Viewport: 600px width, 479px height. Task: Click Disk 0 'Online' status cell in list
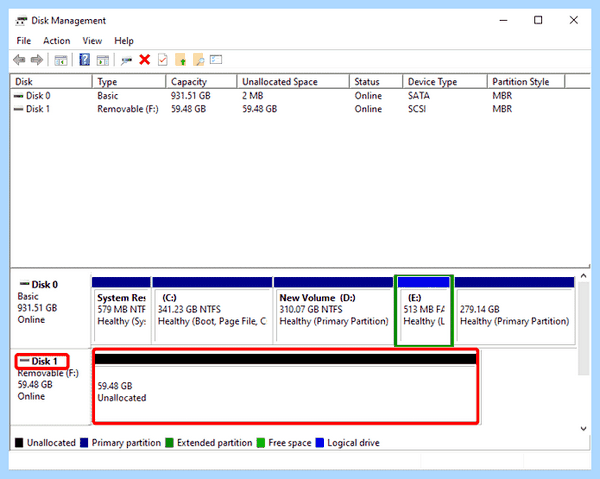(x=368, y=96)
